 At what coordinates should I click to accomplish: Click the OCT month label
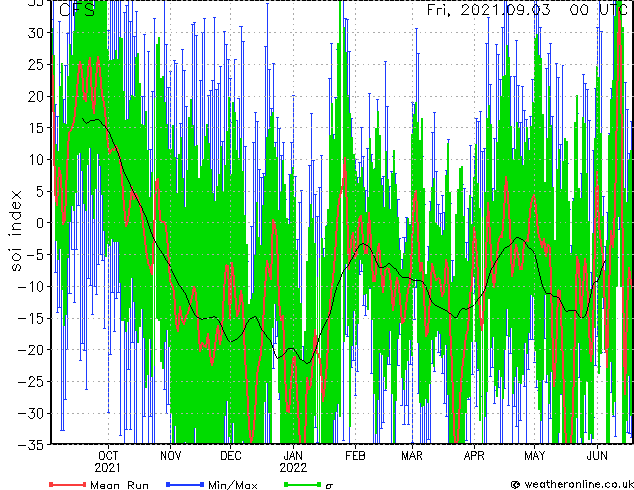(x=108, y=456)
